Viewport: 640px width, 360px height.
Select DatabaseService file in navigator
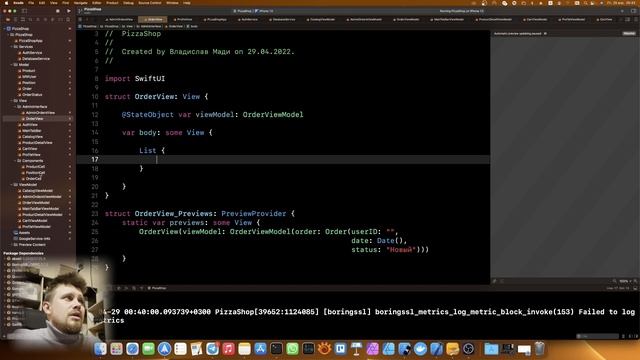(36, 58)
